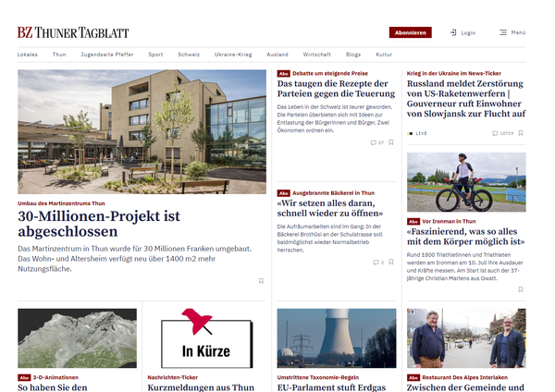Bookmark the 30-Millionen-Projekt article

[x=261, y=281]
